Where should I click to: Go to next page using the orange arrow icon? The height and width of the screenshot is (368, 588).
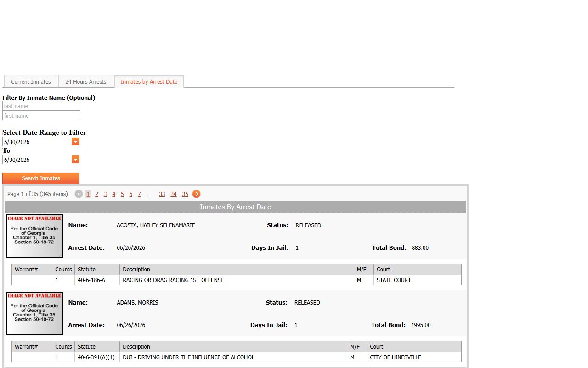[x=196, y=194]
